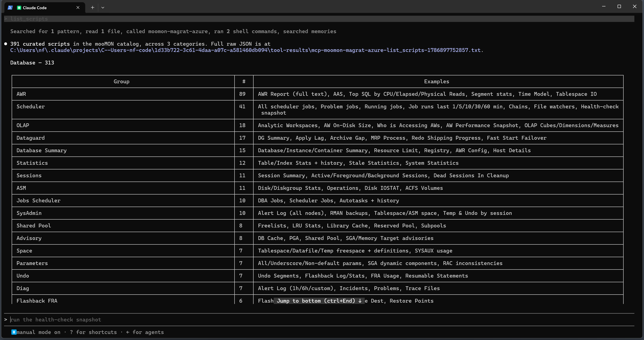The height and width of the screenshot is (340, 644).
Task: Click '← for agents' hint
Action: coord(145,332)
